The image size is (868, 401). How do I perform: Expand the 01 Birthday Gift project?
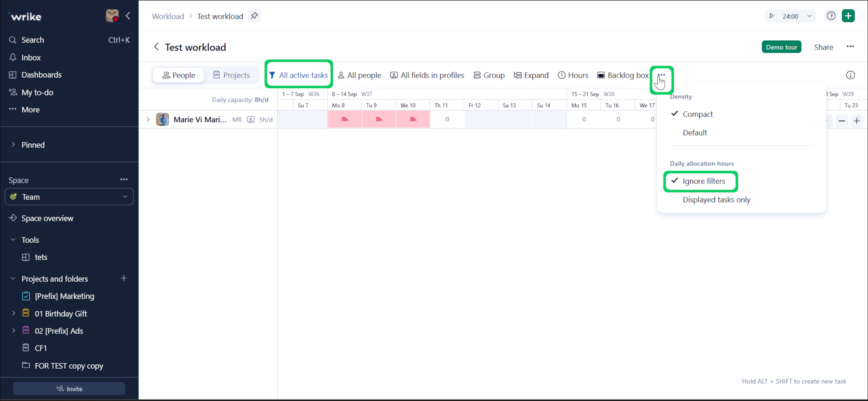(14, 314)
